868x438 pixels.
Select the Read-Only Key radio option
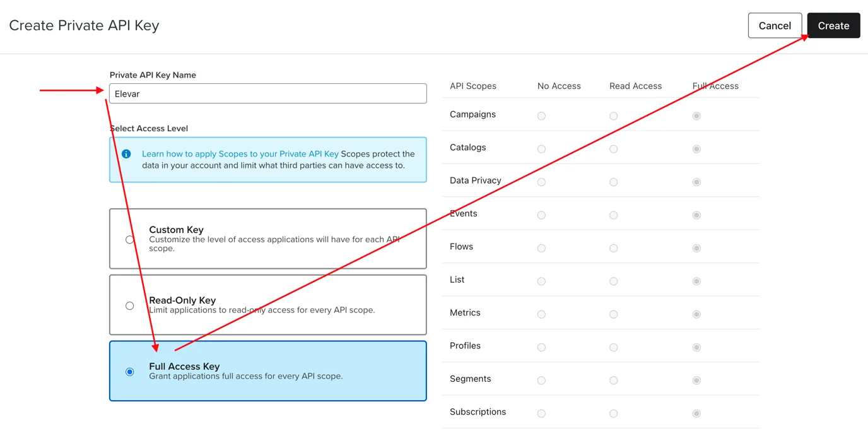pyautogui.click(x=129, y=306)
